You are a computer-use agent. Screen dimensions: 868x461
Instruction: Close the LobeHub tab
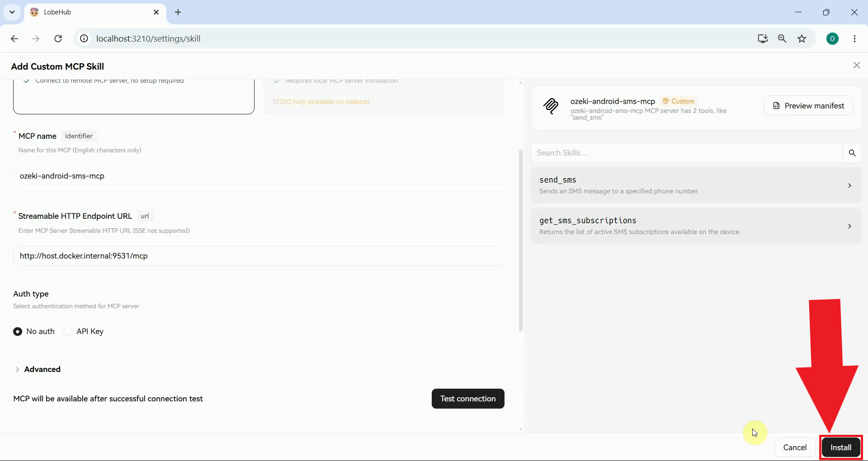click(x=156, y=12)
